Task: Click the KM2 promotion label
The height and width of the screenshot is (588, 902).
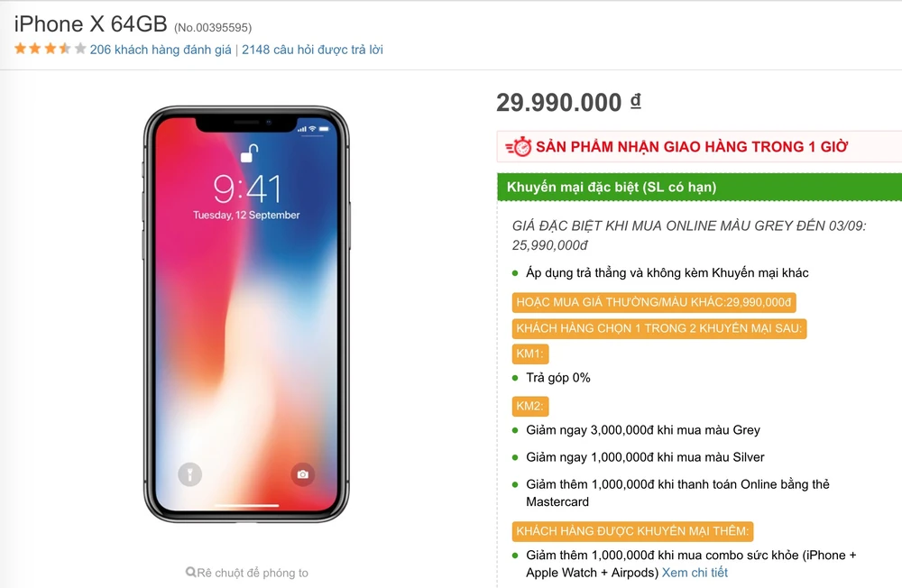Action: 530,406
